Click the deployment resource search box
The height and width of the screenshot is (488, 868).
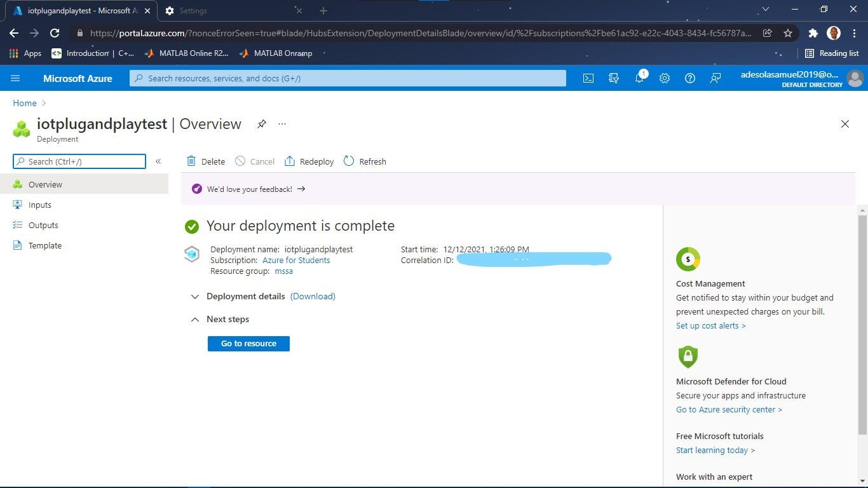(79, 161)
